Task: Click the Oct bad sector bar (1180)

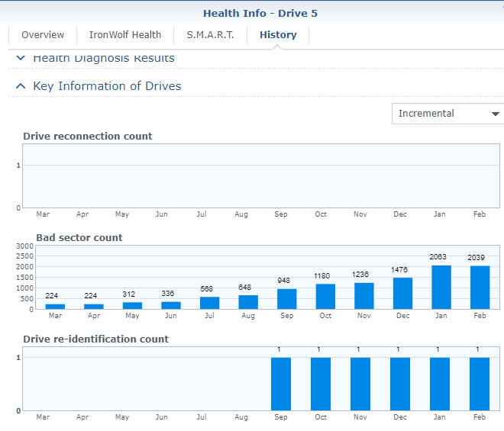Action: (x=325, y=297)
